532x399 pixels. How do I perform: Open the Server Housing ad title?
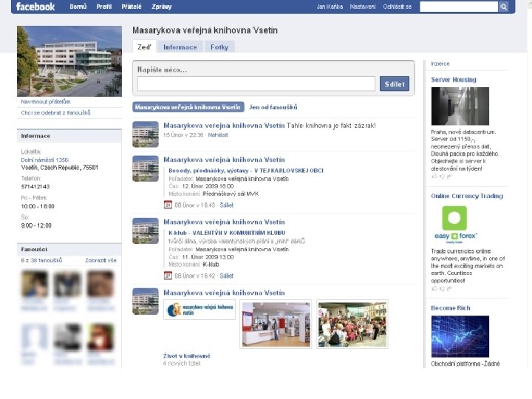point(454,80)
